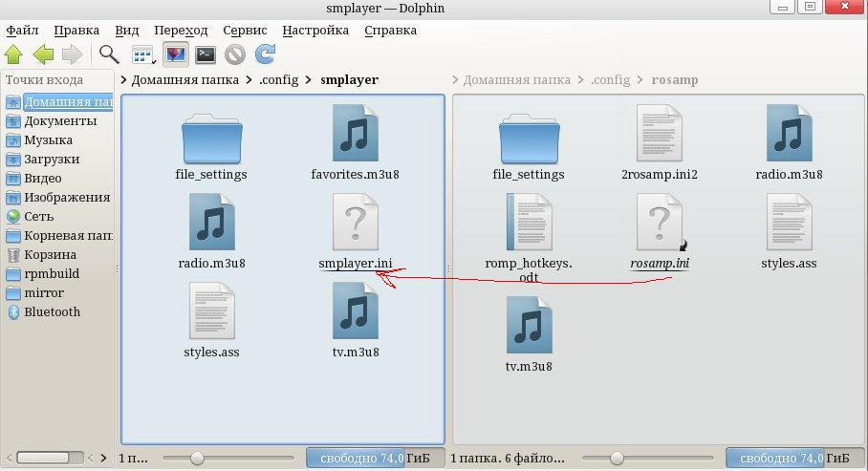Expand arrow before left pane smplayer
Viewport: 868px width, 471px height.
click(308, 80)
